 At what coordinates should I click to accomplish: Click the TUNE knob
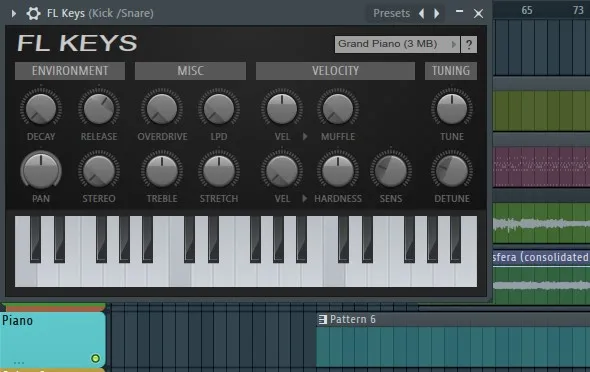tap(452, 108)
